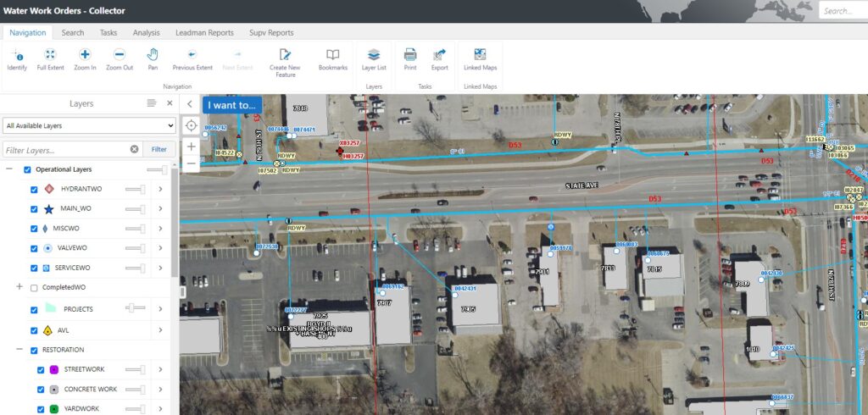Switch to the Tasks tab
The image size is (868, 415).
click(x=108, y=33)
